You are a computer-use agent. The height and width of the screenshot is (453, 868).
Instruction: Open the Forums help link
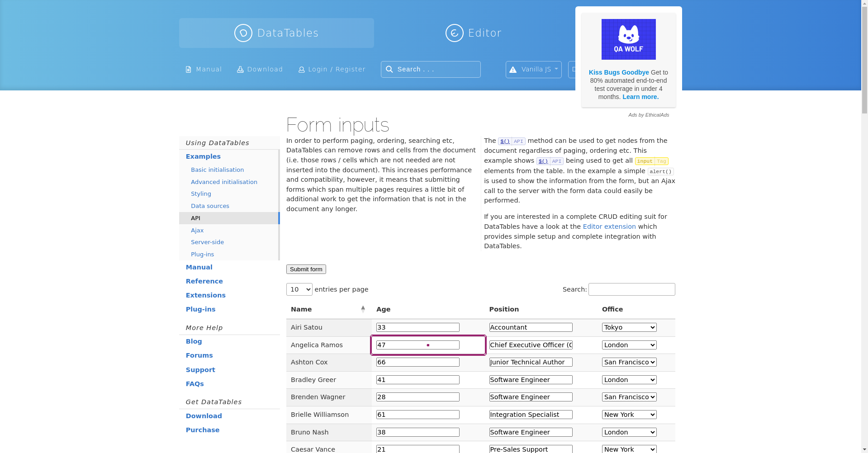click(x=199, y=355)
